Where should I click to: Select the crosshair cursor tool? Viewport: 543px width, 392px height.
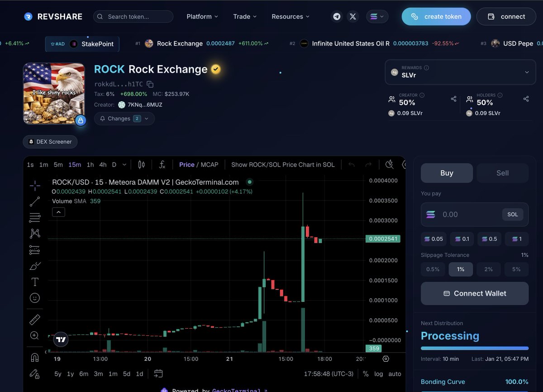tap(35, 186)
